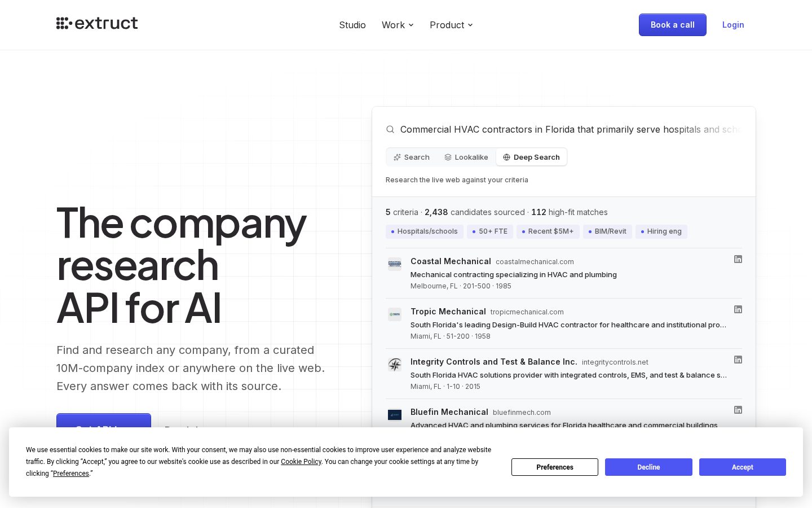
Task: Click 'Research the live web against your criteria'
Action: pyautogui.click(x=457, y=180)
